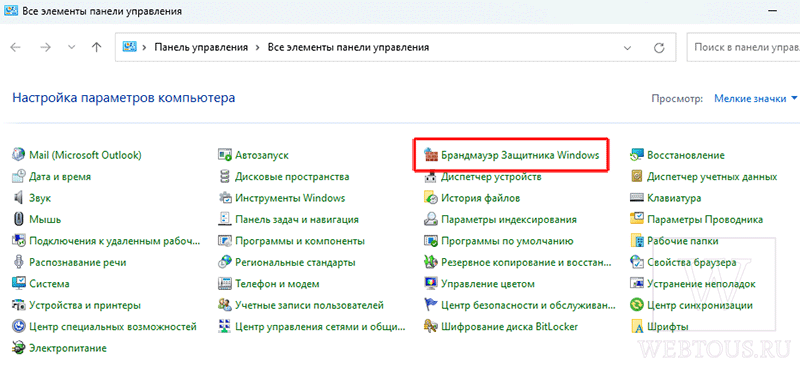Click the История файлов icon

coord(430,198)
